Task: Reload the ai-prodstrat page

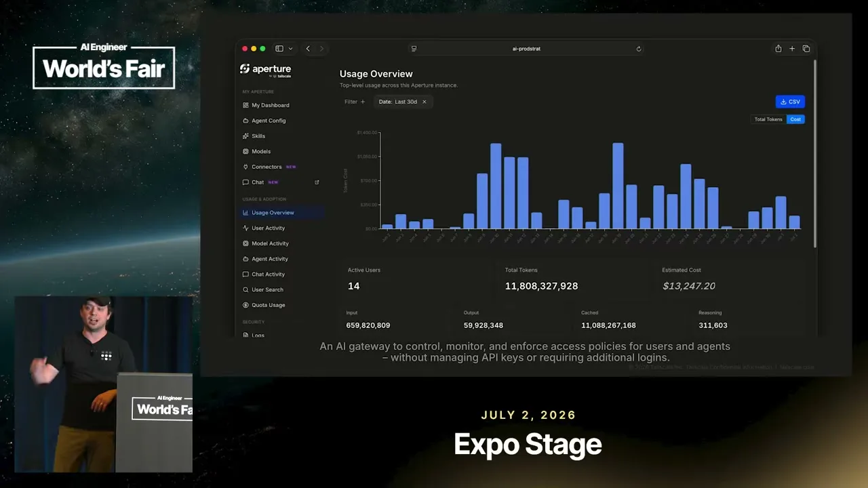Action: [x=639, y=49]
